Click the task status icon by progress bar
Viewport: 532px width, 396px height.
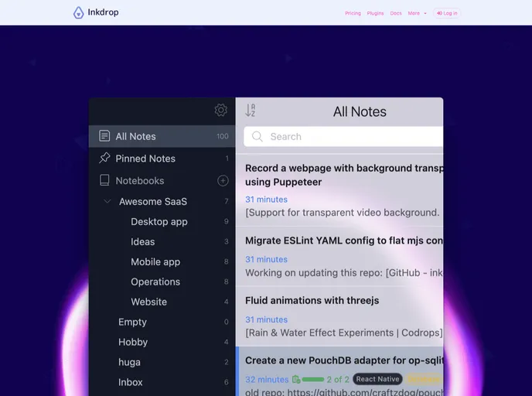tap(296, 380)
